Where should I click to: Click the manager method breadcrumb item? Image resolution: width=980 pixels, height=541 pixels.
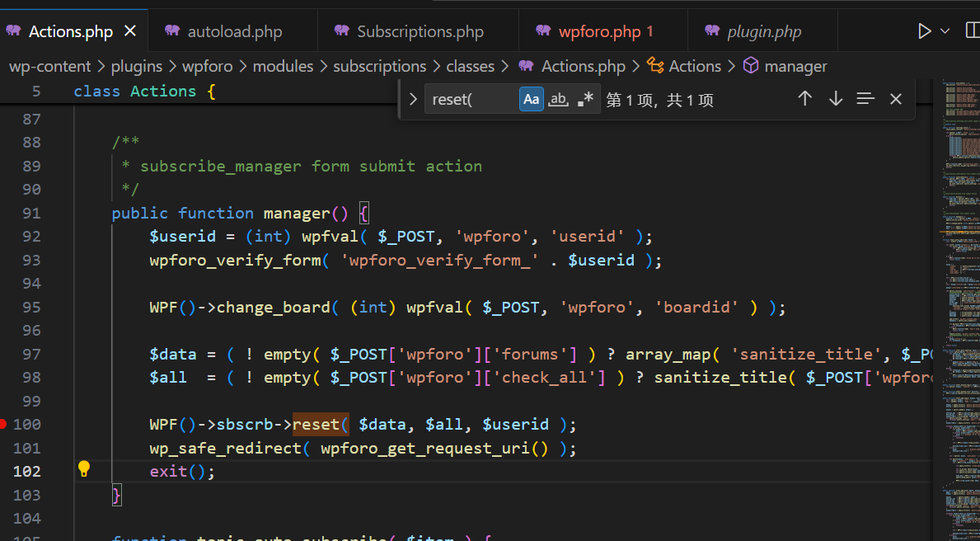(x=795, y=66)
